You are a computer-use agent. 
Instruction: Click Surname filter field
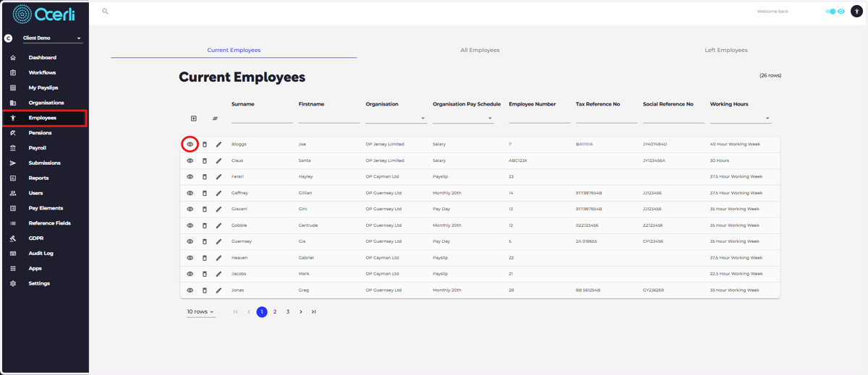tap(262, 118)
